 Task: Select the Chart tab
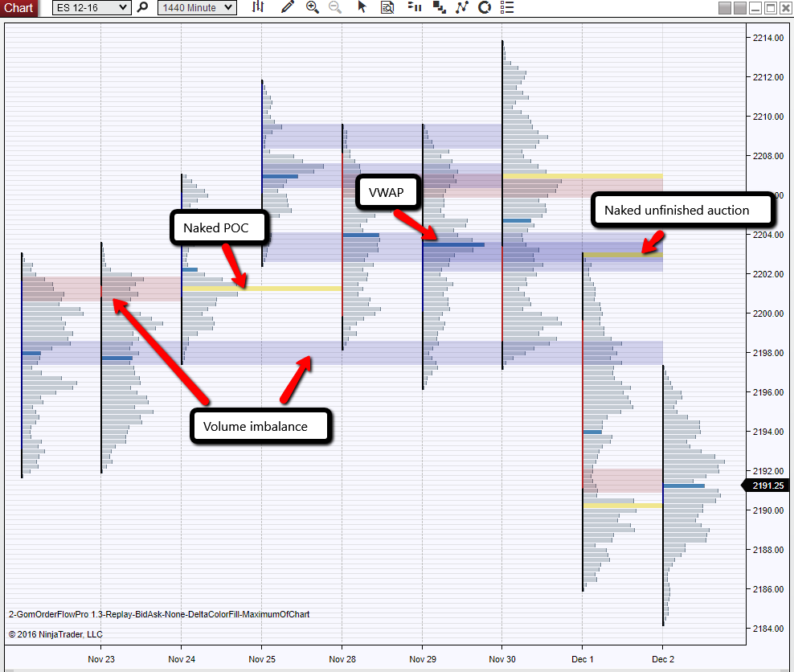point(18,7)
